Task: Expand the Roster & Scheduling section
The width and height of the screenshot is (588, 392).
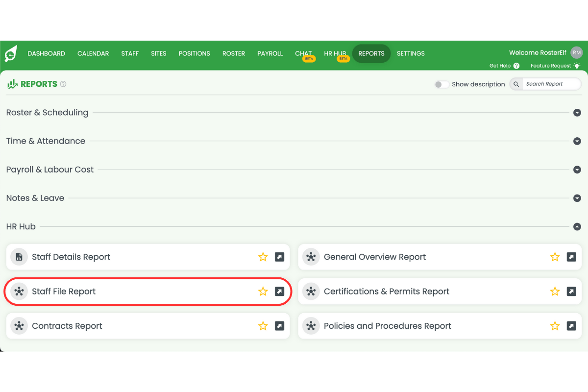Action: (577, 113)
